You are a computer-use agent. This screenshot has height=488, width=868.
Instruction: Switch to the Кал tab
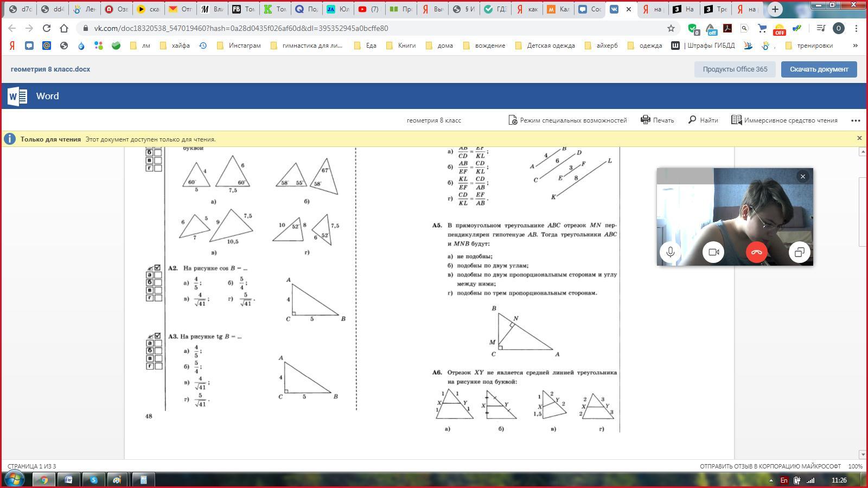click(x=558, y=9)
